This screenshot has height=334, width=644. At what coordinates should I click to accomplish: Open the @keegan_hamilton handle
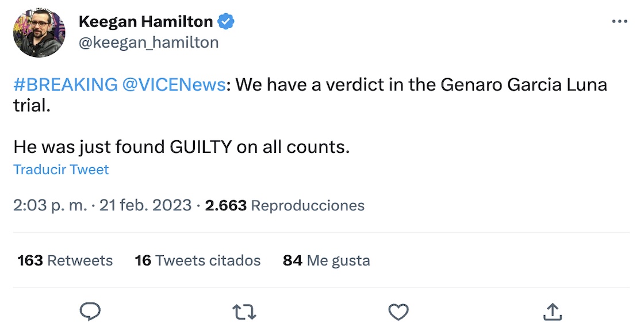(x=148, y=43)
